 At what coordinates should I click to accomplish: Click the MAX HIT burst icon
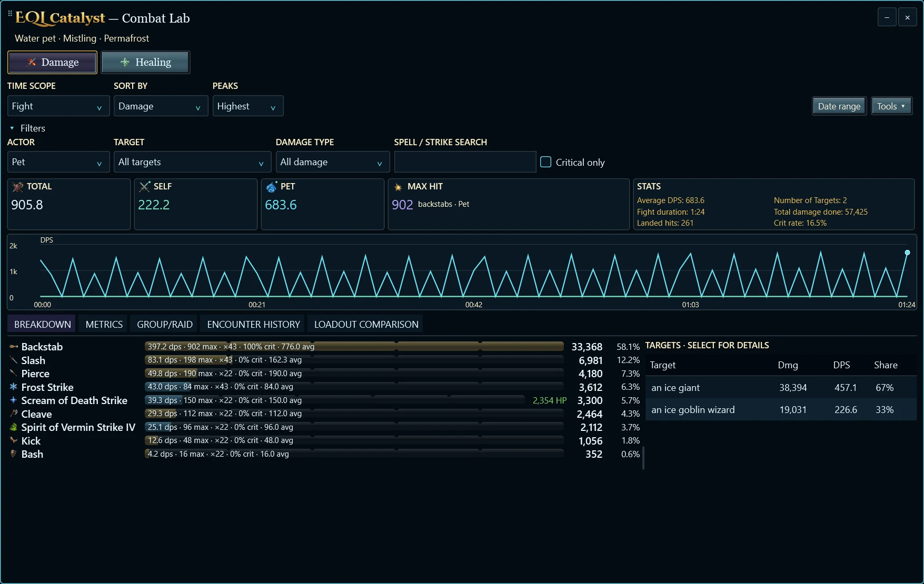click(398, 187)
